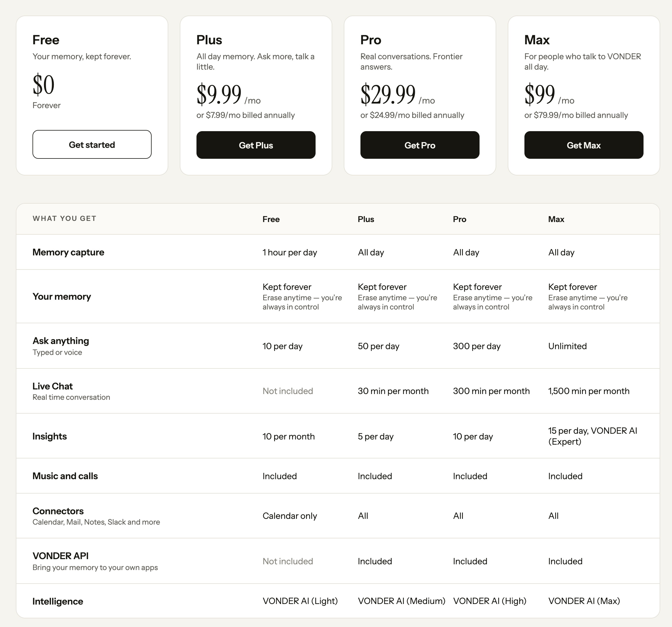672x627 pixels.
Task: Click the '10 per day' Ask anything cell
Action: 282,346
